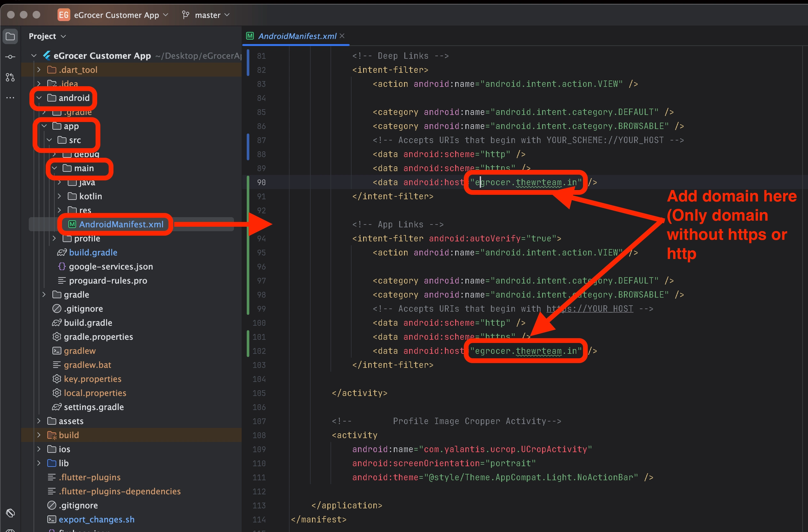Click the excluded build folder icon
The height and width of the screenshot is (532, 808).
pyautogui.click(x=51, y=435)
